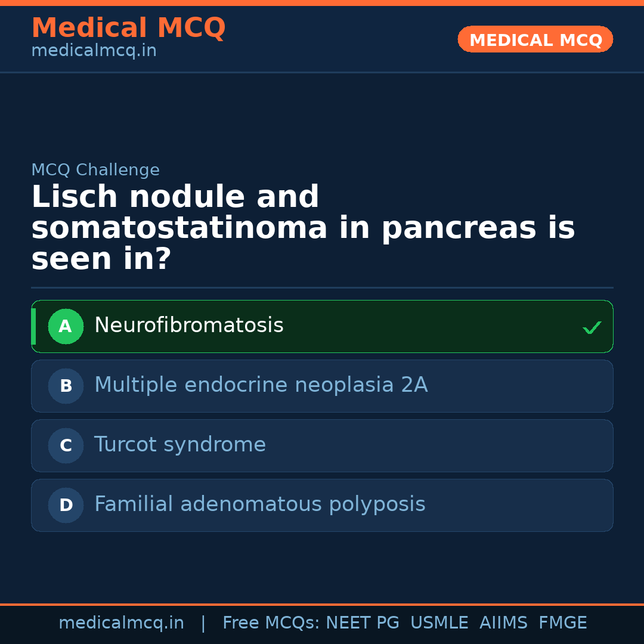Click the Lisch nodule question text
Viewport: 644px width, 644px height.
click(303, 228)
